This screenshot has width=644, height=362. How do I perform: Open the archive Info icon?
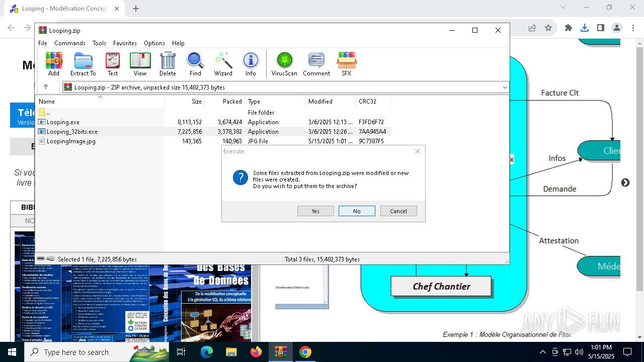click(251, 64)
